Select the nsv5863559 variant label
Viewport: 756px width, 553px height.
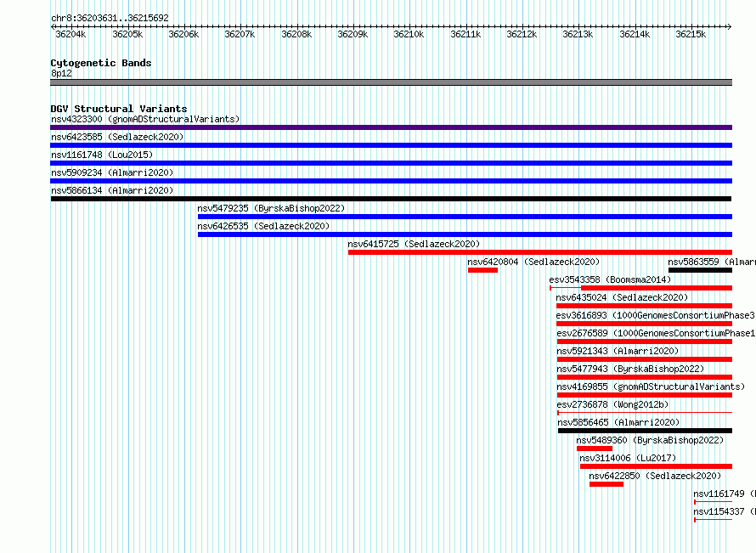(x=712, y=262)
